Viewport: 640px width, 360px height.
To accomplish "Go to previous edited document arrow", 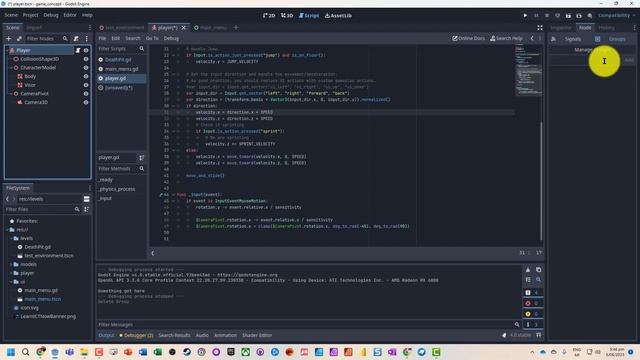I will (x=532, y=38).
